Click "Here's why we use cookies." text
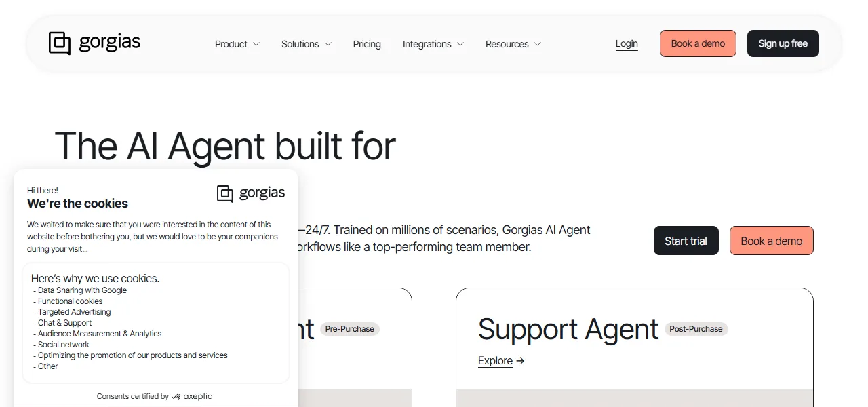 click(95, 278)
